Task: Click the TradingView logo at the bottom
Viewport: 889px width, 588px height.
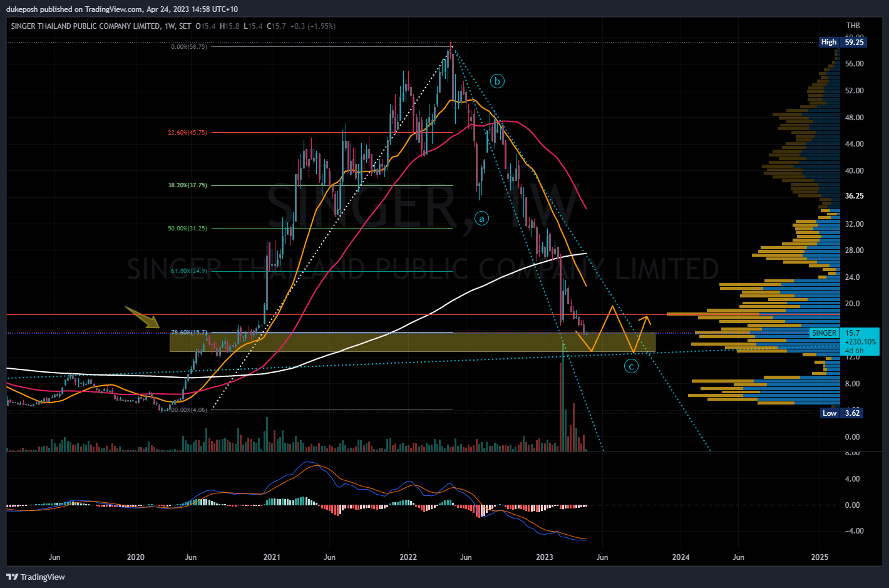Action: [x=36, y=577]
